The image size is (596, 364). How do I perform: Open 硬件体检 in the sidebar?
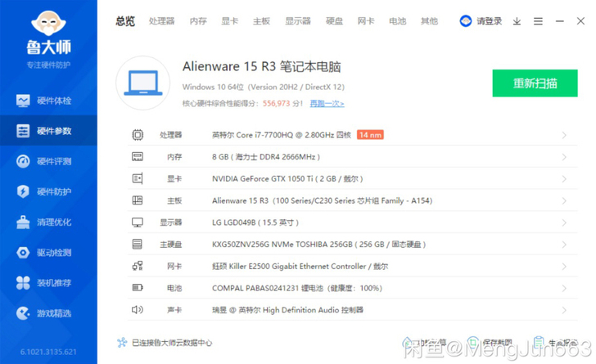(x=48, y=101)
